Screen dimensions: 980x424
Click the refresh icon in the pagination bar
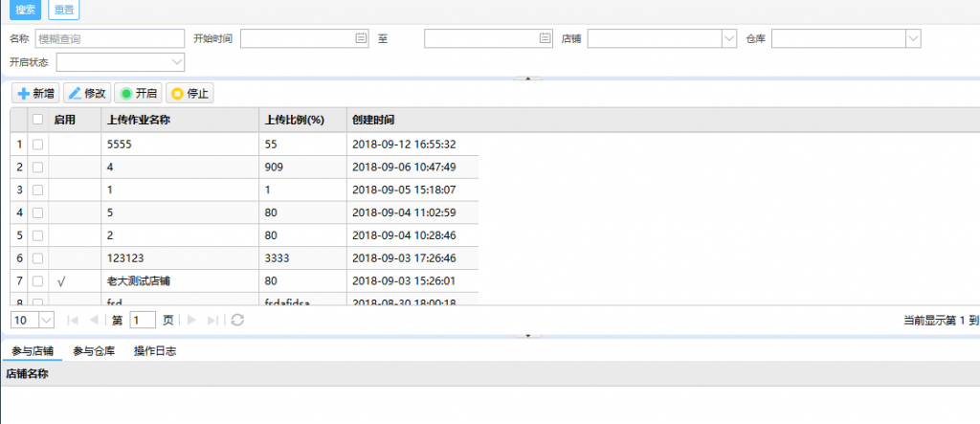click(x=237, y=321)
